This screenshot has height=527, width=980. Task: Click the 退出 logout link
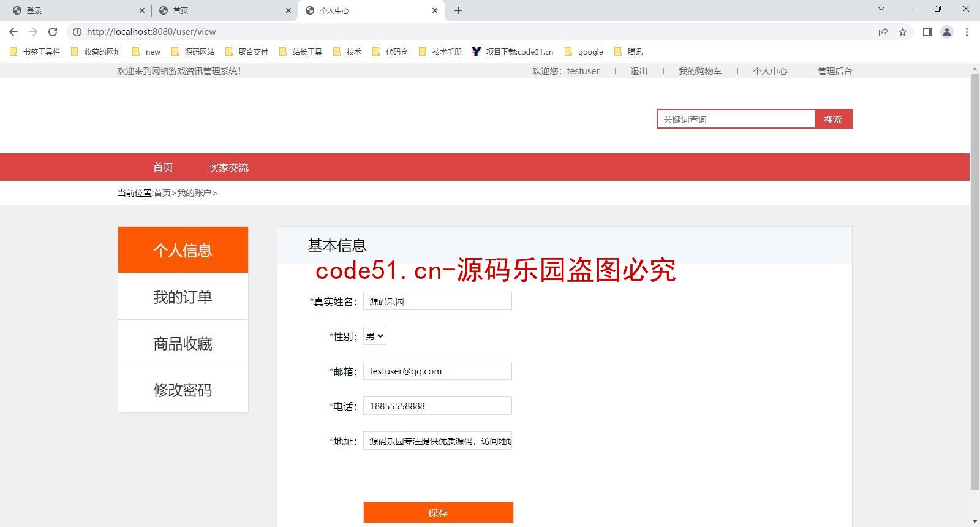pyautogui.click(x=639, y=71)
